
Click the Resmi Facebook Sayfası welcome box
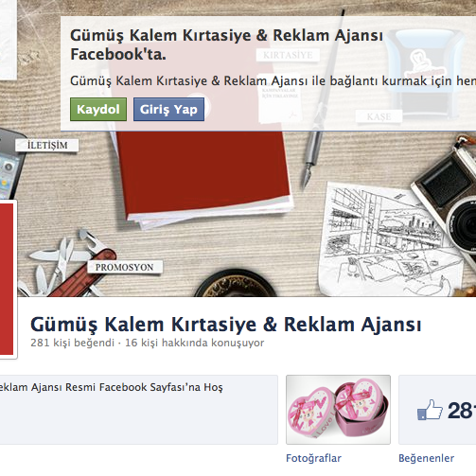coord(139,410)
